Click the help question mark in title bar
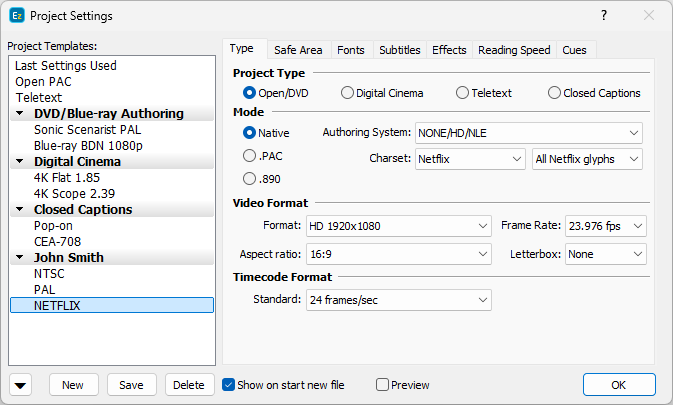673x405 pixels. [x=603, y=15]
